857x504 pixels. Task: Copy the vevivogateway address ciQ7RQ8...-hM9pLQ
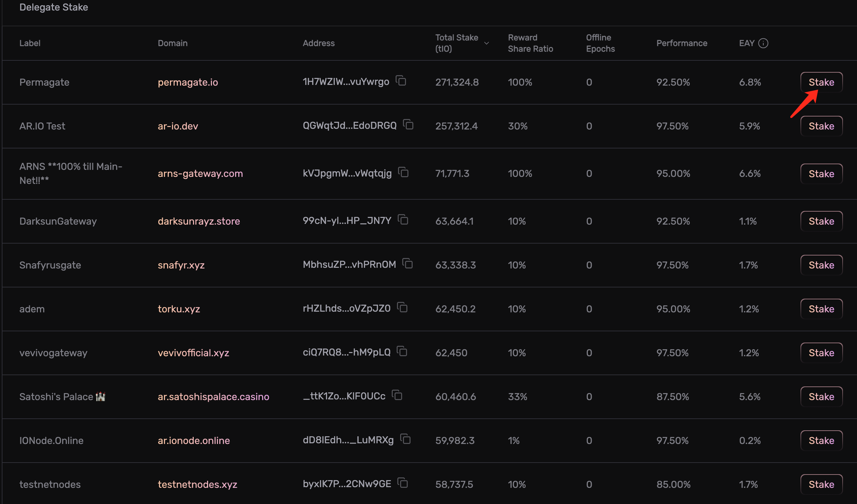(402, 351)
